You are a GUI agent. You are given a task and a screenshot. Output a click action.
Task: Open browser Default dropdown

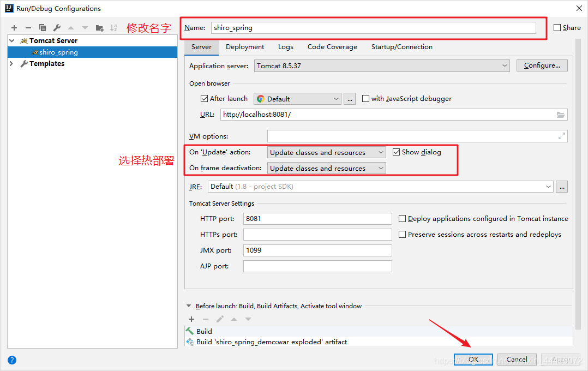pos(297,99)
